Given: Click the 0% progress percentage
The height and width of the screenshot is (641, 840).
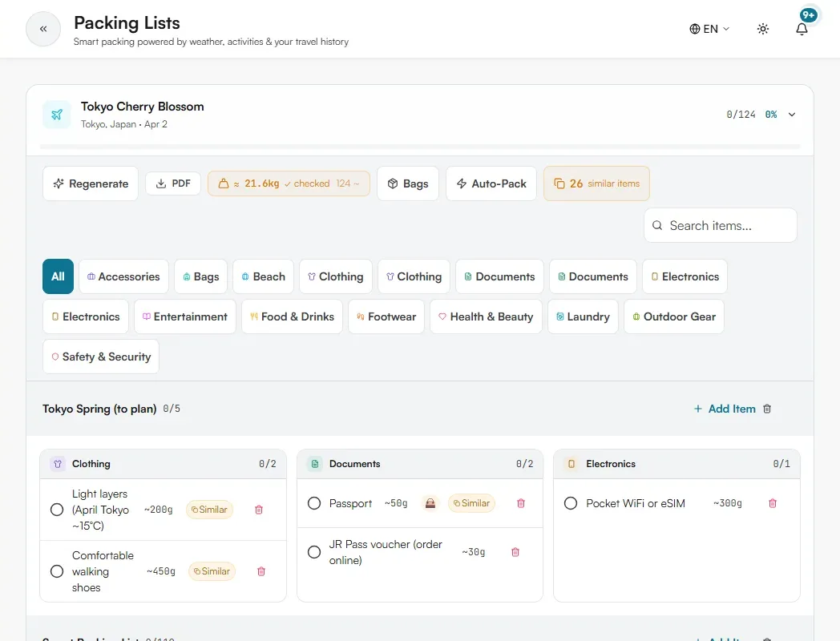Looking at the screenshot, I should [x=771, y=115].
